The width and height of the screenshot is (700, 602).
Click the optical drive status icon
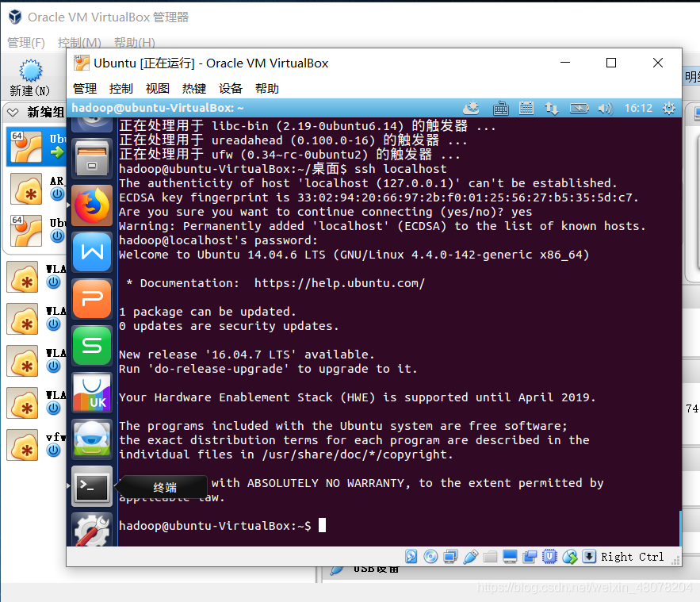(x=430, y=556)
